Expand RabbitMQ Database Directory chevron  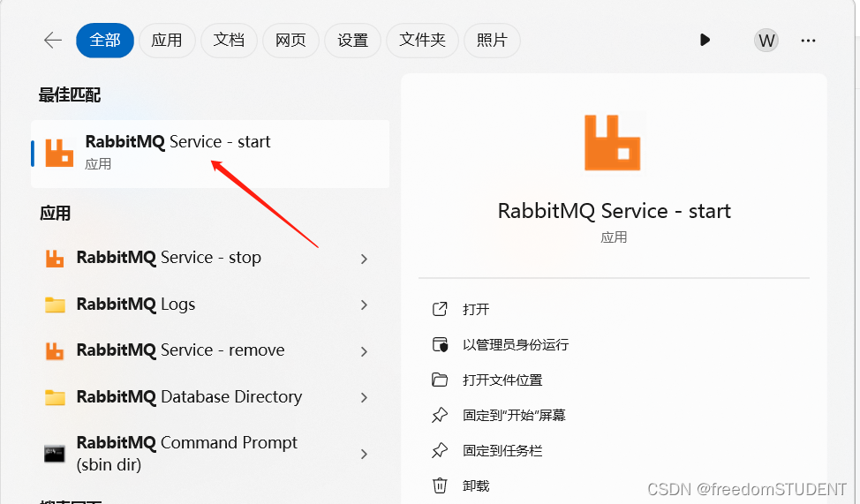tap(364, 397)
